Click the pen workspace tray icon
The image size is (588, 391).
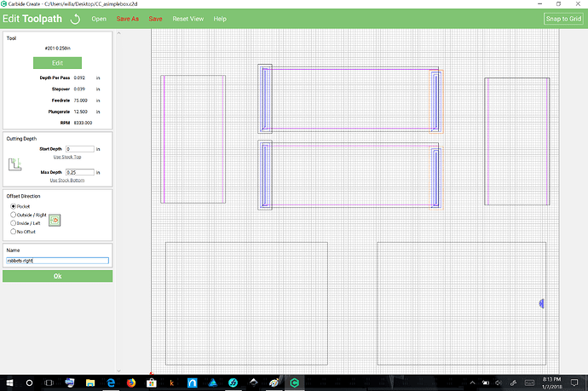pyautogui.click(x=513, y=382)
